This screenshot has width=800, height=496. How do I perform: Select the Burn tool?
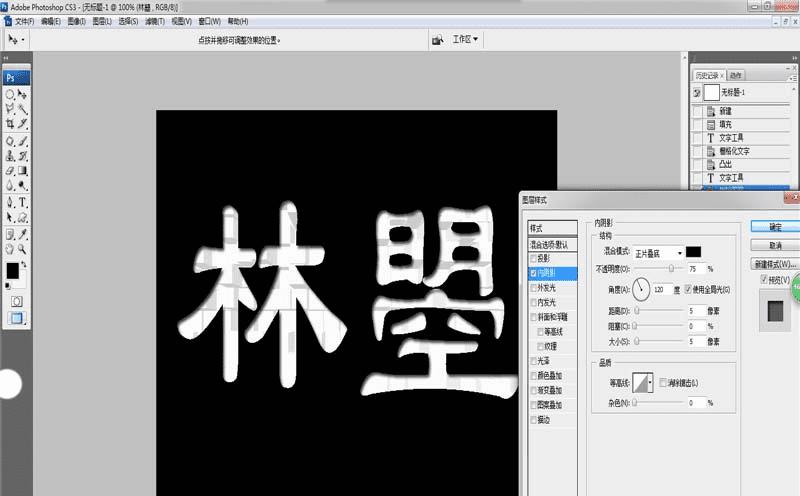coord(22,186)
